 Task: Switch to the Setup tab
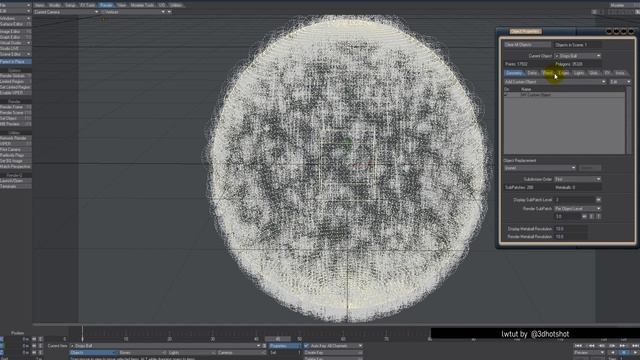pos(71,5)
